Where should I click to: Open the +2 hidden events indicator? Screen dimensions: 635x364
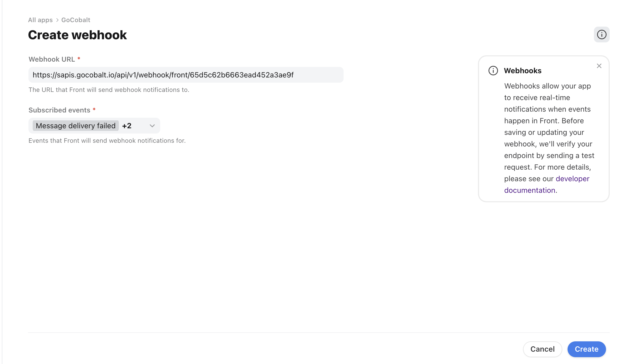coord(127,126)
